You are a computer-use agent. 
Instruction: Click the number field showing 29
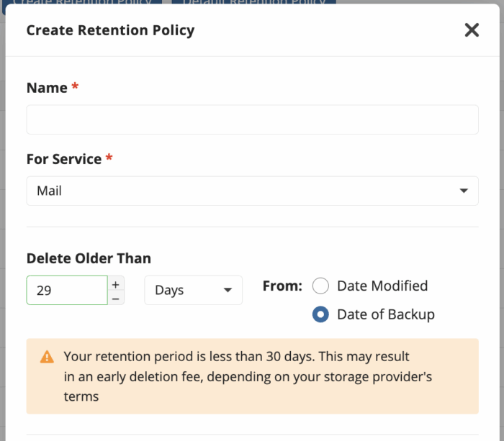click(x=67, y=290)
